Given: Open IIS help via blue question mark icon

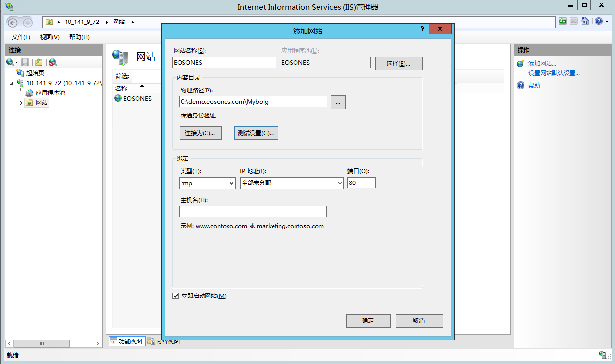Looking at the screenshot, I should [x=598, y=21].
